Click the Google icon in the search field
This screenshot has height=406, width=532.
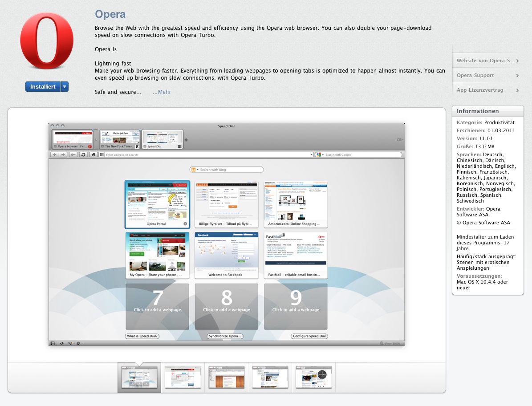point(319,154)
